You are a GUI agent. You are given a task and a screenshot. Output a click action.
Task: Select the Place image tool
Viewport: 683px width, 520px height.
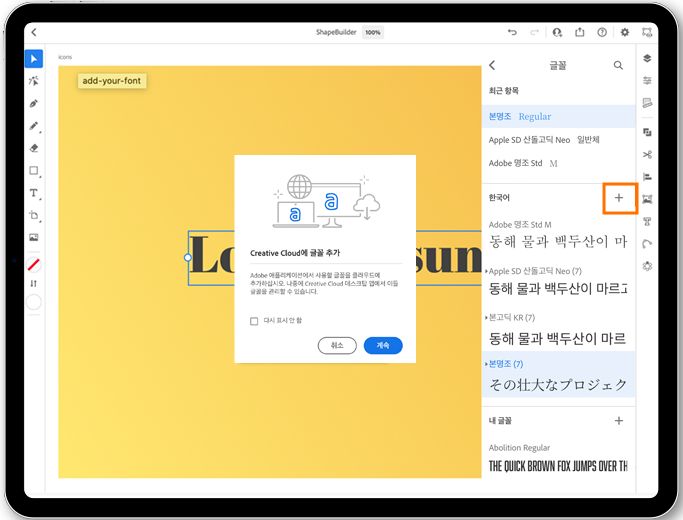click(x=34, y=237)
